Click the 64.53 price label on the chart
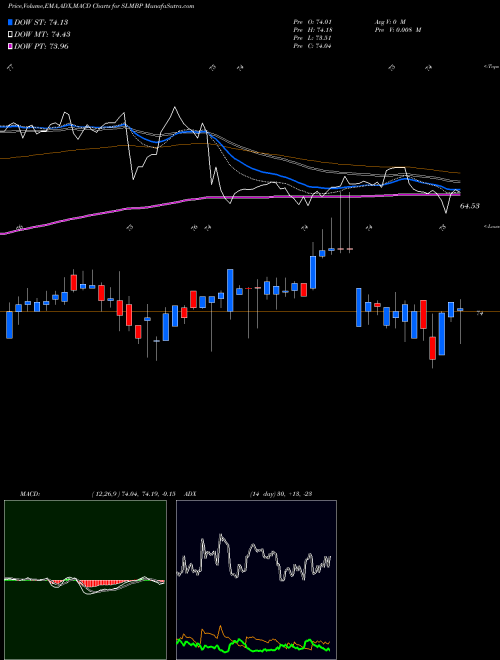Screen dimensions: 500x660 [470, 206]
